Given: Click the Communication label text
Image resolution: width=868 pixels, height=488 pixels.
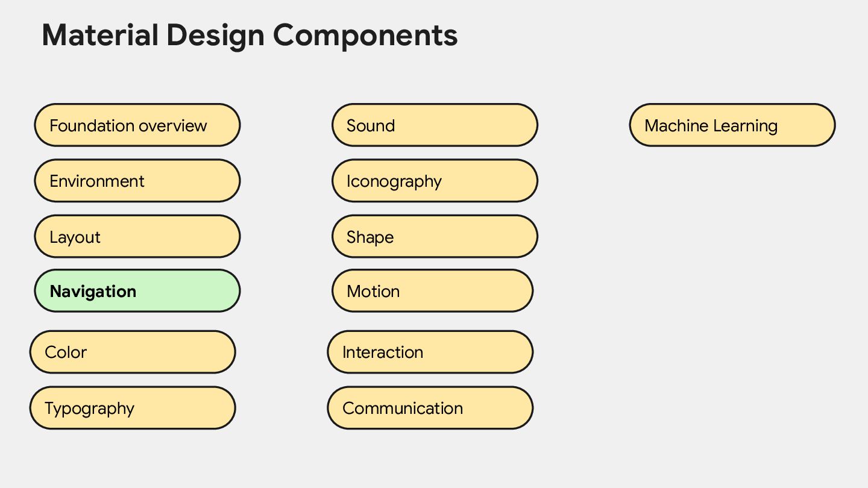Looking at the screenshot, I should coord(403,408).
